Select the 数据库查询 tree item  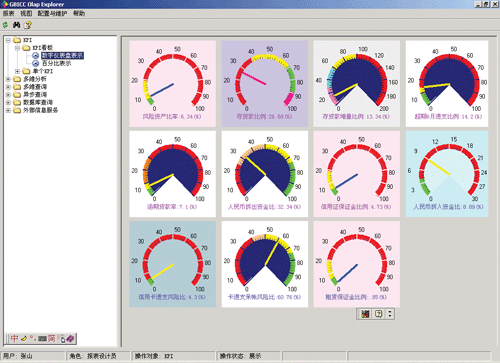click(38, 102)
